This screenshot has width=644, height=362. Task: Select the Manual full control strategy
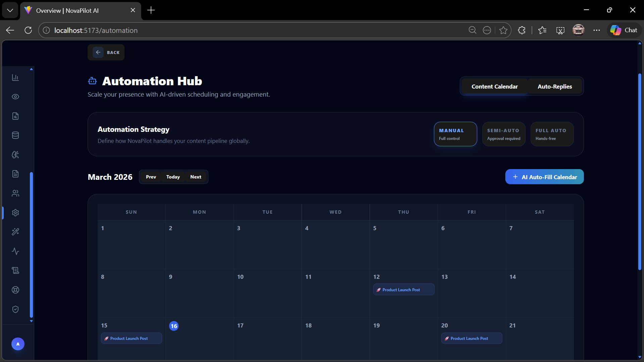(455, 134)
